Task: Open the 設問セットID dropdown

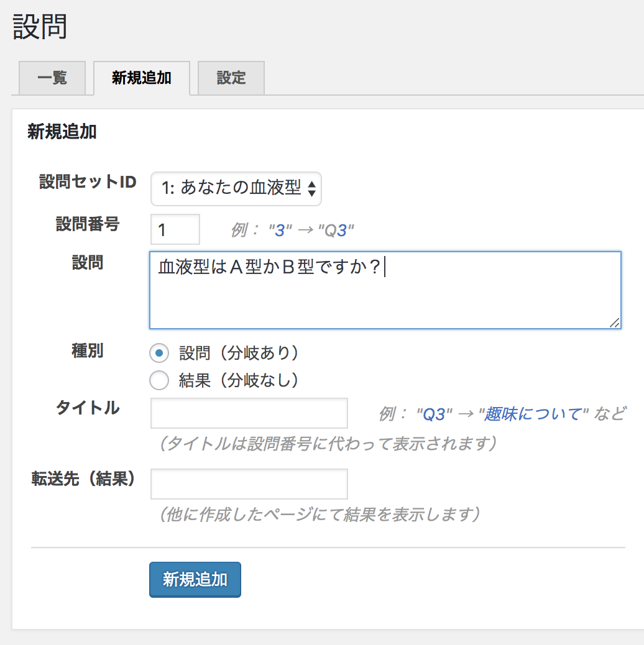Action: 236,188
